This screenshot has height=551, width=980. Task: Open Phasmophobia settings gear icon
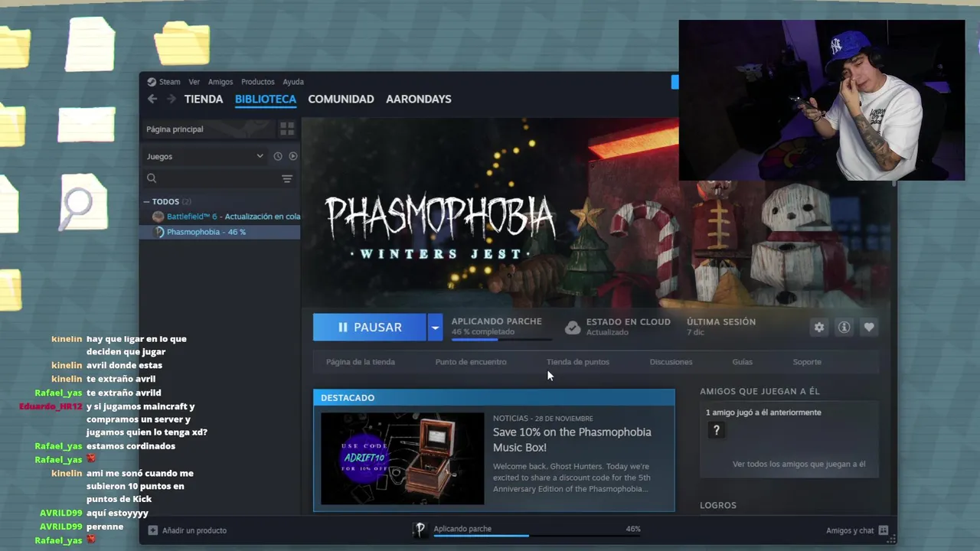819,328
